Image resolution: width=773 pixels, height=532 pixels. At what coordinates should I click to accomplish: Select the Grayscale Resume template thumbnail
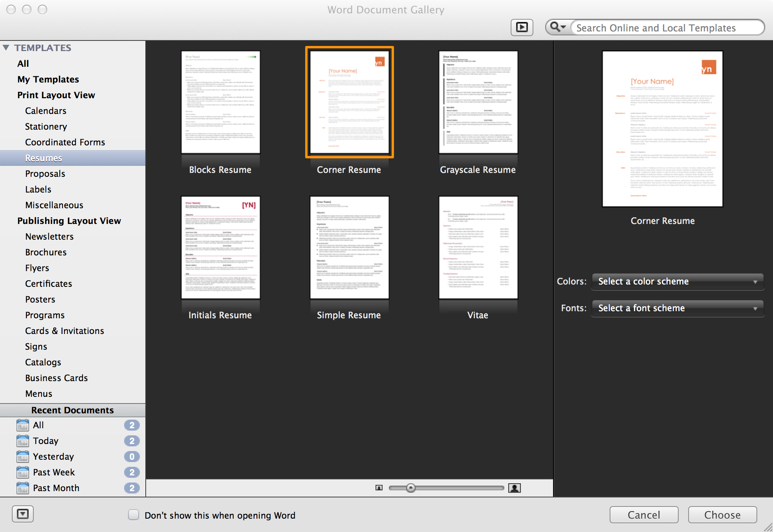pyautogui.click(x=478, y=102)
